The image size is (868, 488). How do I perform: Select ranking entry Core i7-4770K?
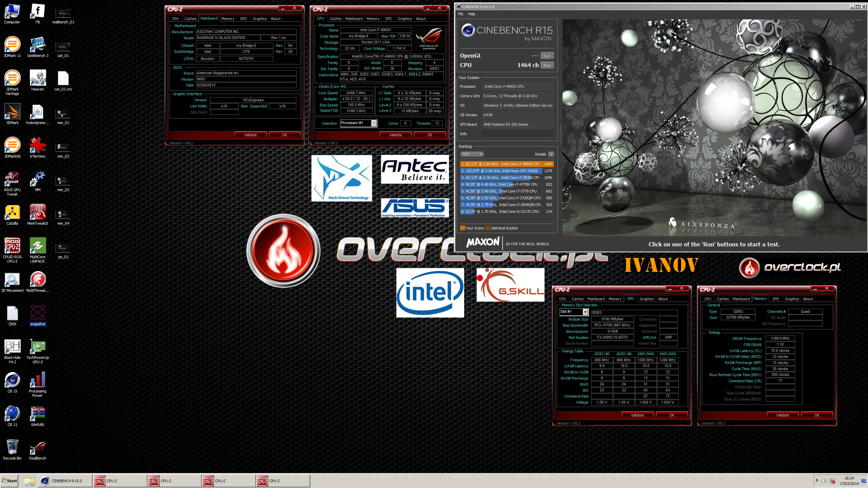coord(507,184)
